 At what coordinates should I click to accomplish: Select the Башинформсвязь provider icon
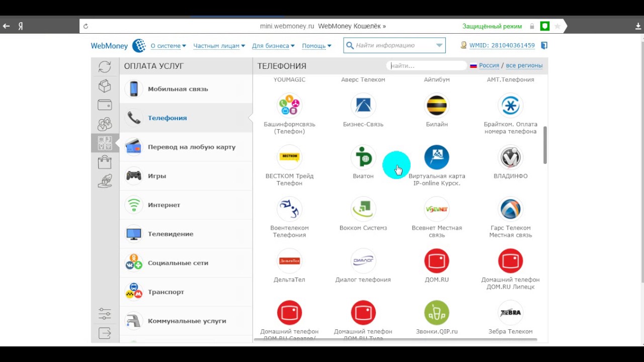(x=289, y=106)
